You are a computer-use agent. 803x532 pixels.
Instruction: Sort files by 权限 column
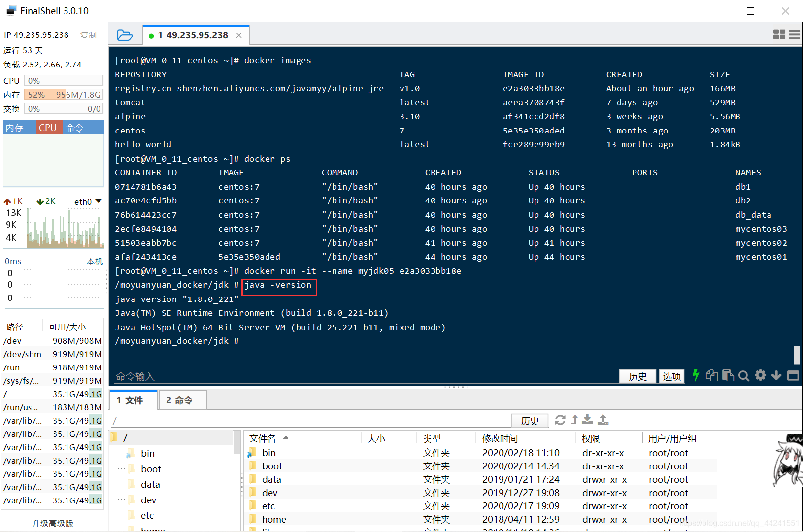click(x=609, y=438)
